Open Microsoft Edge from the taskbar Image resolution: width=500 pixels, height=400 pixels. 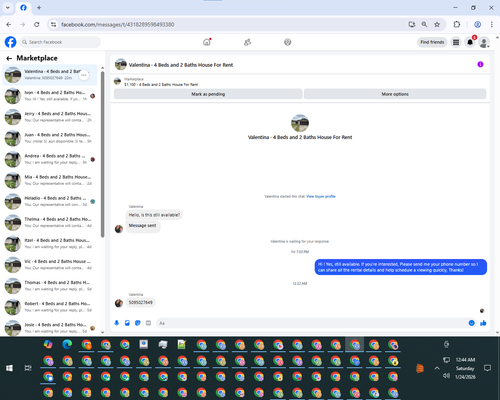point(67,344)
